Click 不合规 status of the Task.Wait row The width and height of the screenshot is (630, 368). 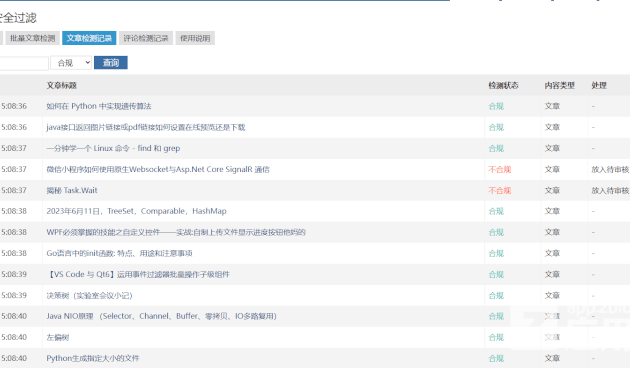pyautogui.click(x=500, y=190)
